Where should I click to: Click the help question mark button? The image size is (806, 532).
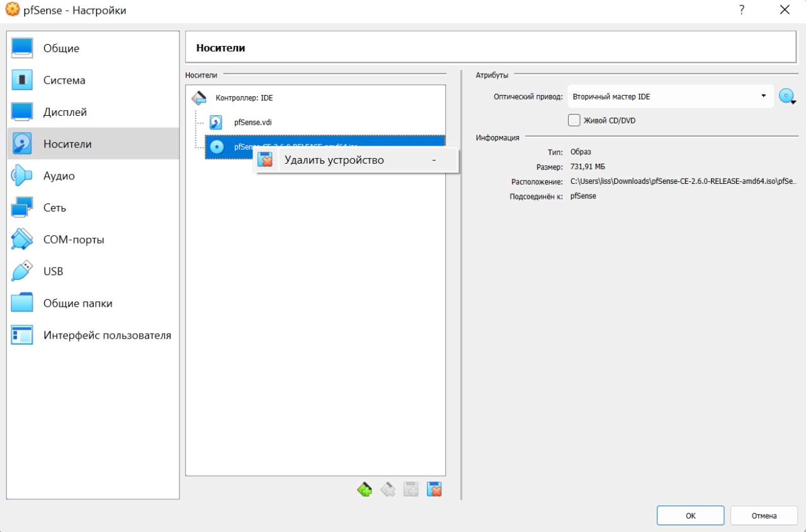click(x=742, y=10)
